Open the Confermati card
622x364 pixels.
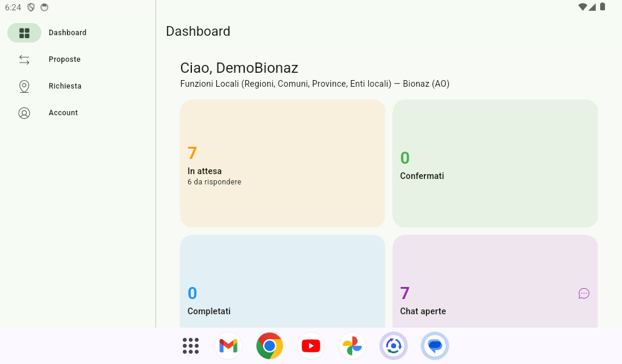495,164
